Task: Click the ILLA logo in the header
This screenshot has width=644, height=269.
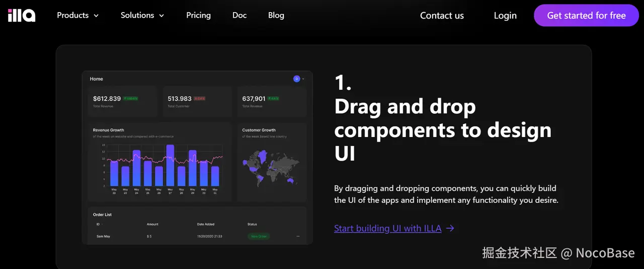Action: pos(22,16)
